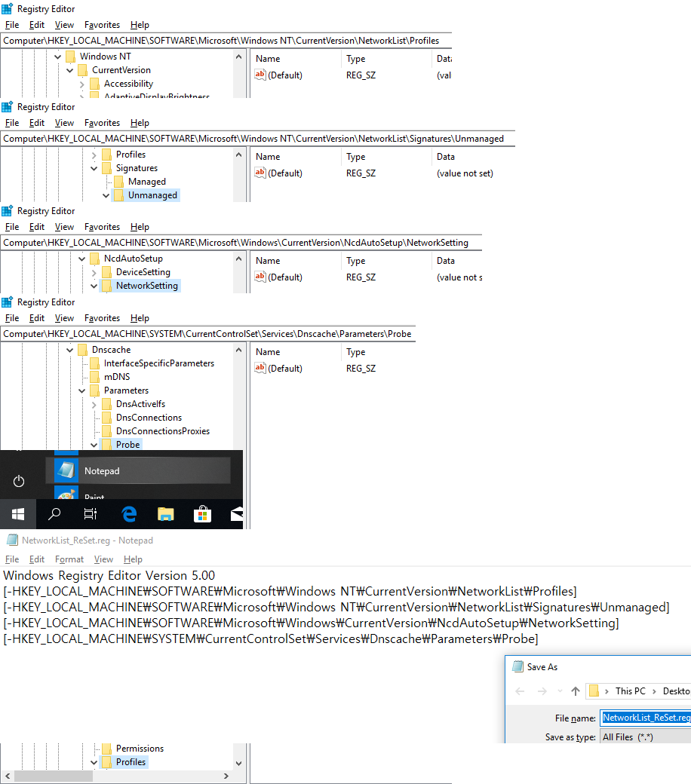Viewport: 691px width, 784px height.
Task: Open taskbar Search magnifier icon
Action: pos(54,514)
